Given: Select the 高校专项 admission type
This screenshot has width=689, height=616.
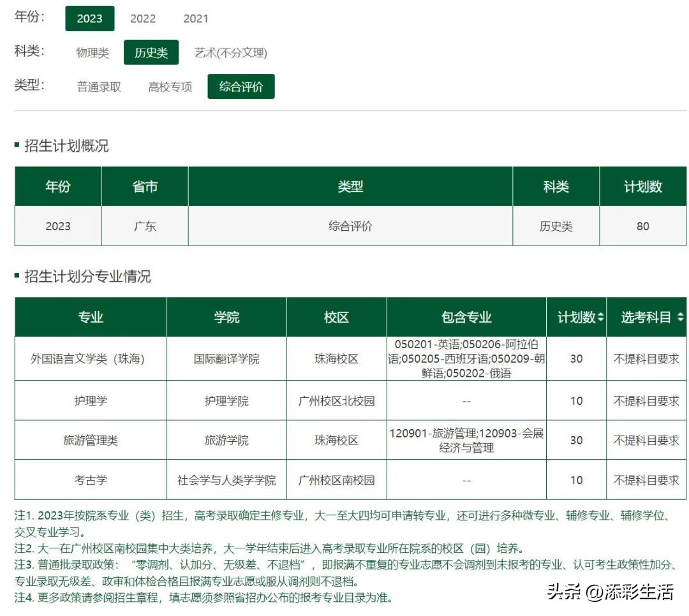Looking at the screenshot, I should [x=169, y=86].
